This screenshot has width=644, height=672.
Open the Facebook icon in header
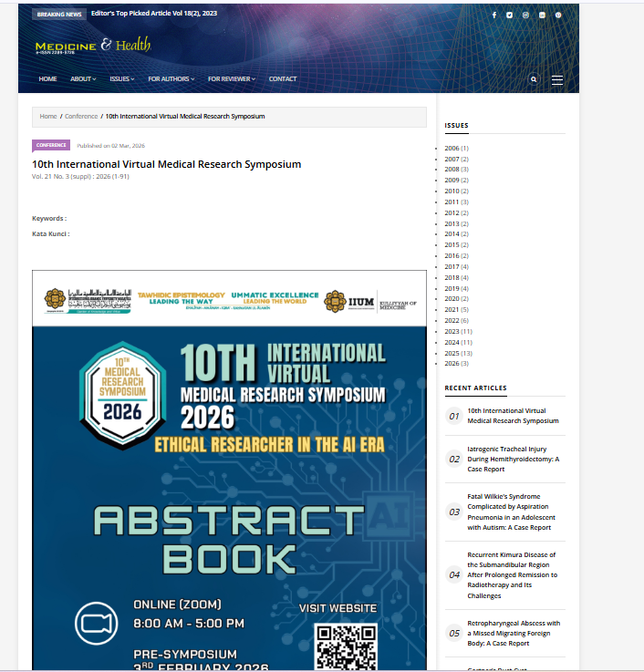click(x=494, y=15)
